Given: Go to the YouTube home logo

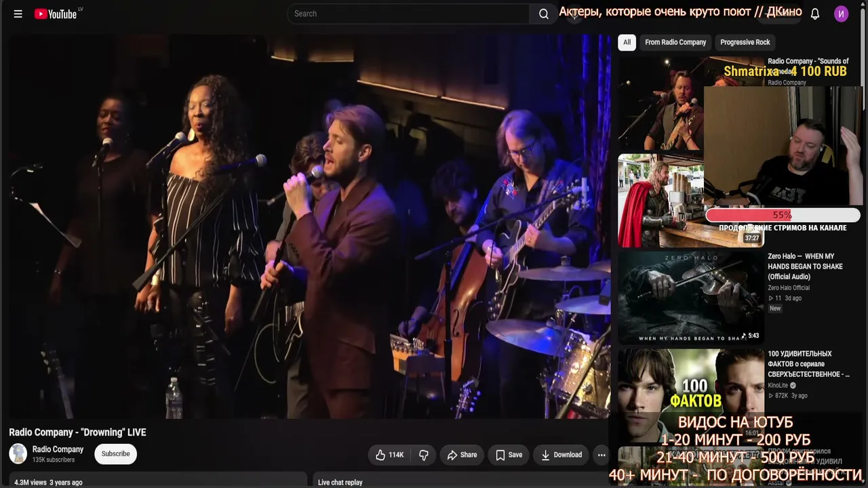Looking at the screenshot, I should pos(56,14).
